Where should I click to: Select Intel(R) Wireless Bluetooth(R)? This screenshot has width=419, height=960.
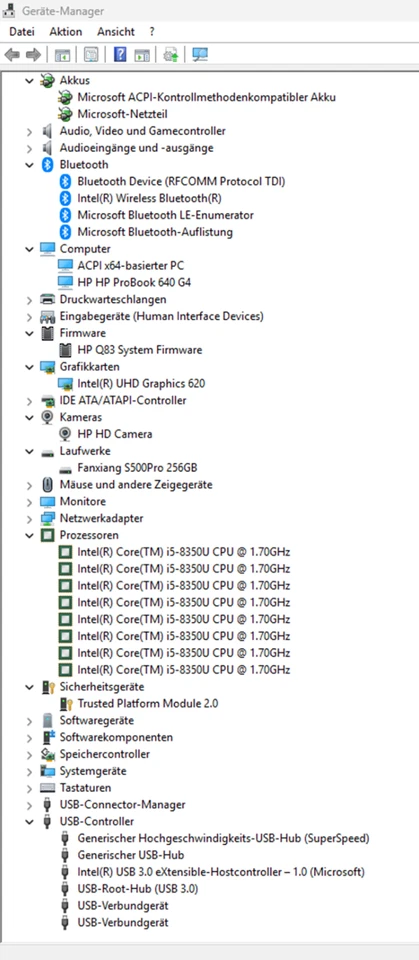point(149,198)
